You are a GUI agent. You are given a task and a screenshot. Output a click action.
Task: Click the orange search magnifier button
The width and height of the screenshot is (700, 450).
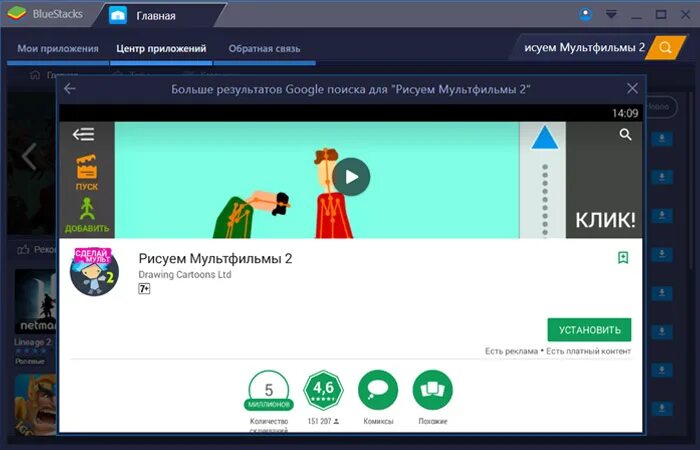[x=665, y=48]
